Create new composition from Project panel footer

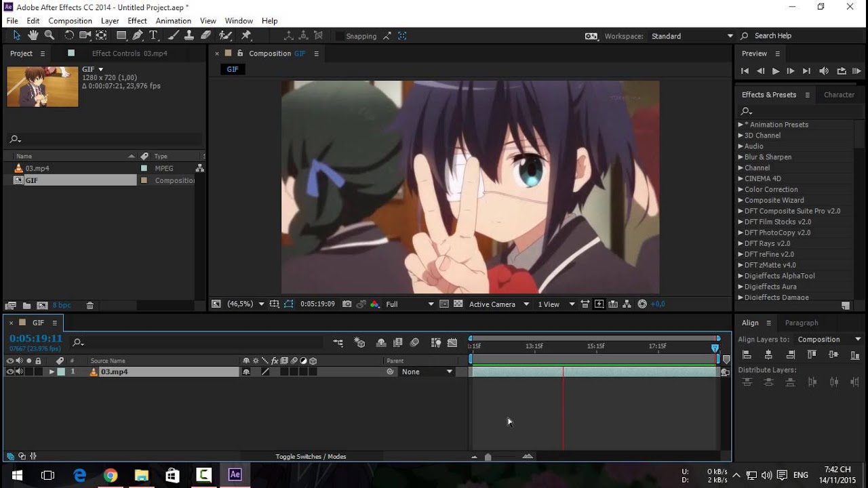(x=42, y=306)
